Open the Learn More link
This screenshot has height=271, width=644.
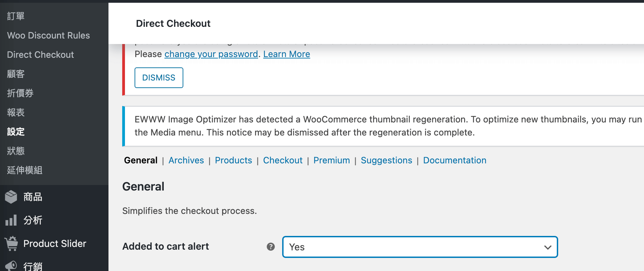coord(287,54)
